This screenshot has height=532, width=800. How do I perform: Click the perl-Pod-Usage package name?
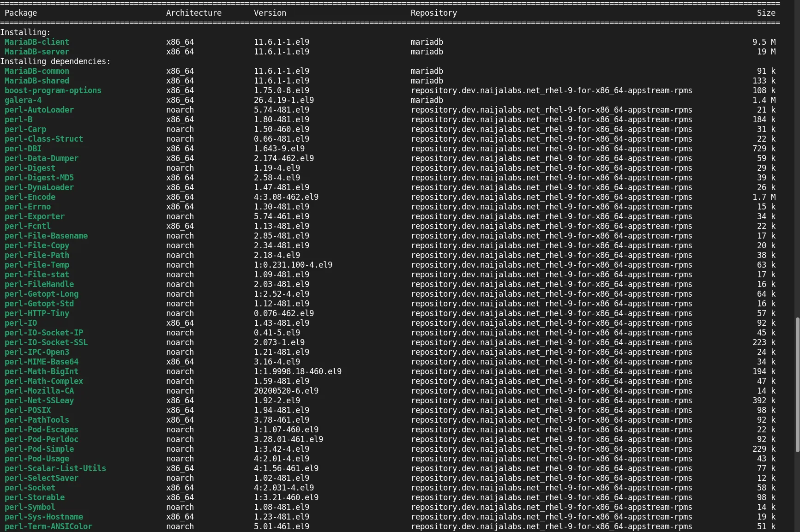click(x=37, y=459)
